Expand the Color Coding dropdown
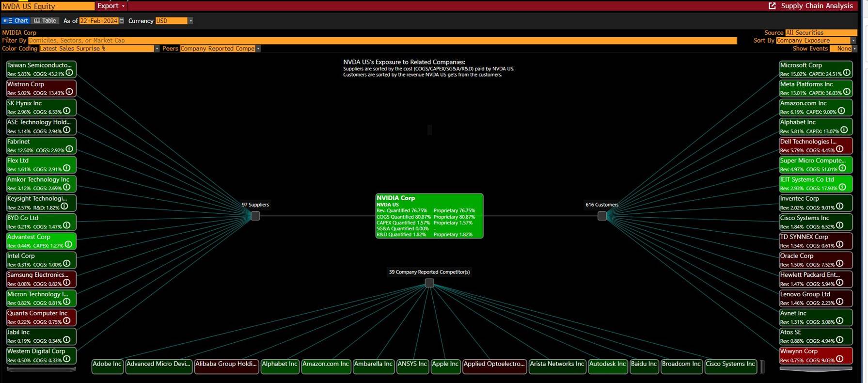The height and width of the screenshot is (383, 868). pos(157,48)
